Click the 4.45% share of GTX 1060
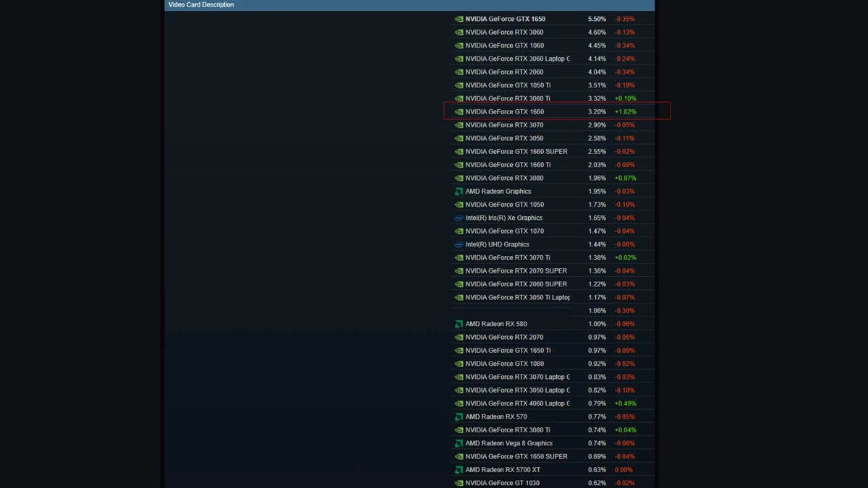The image size is (868, 488). pos(597,46)
